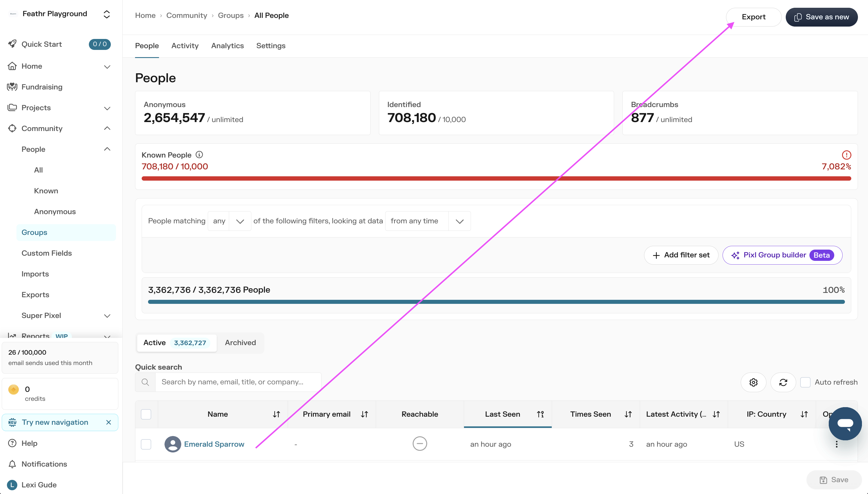Image resolution: width=868 pixels, height=494 pixels.
Task: Click Try new navigation link
Action: pos(55,422)
